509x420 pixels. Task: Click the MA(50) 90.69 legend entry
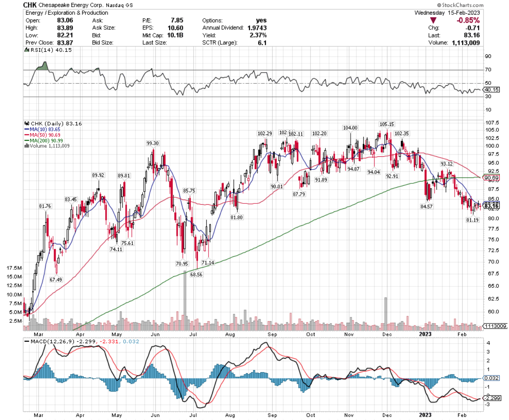point(42,135)
